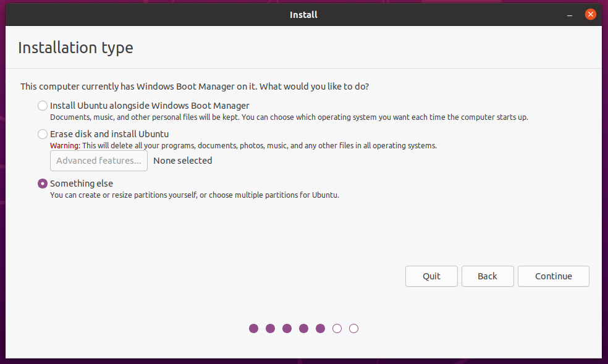The width and height of the screenshot is (608, 364).
Task: Click the fourth filled progress dot
Action: tap(303, 328)
